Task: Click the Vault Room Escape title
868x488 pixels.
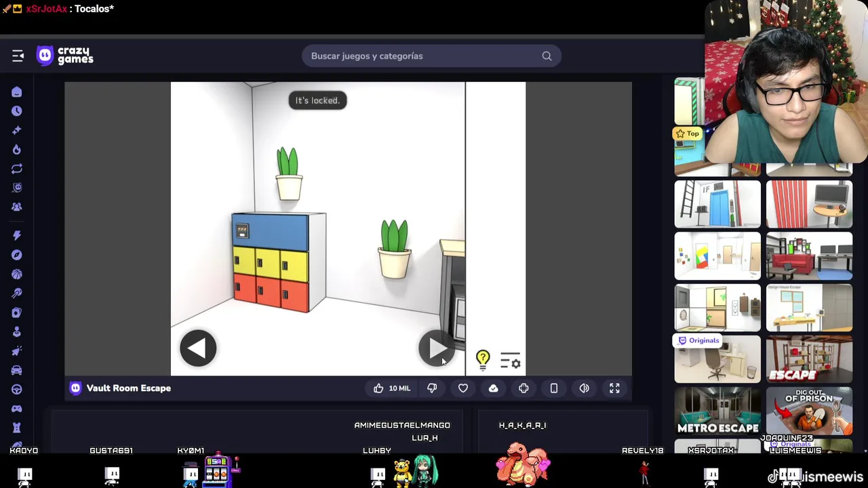Action: (x=129, y=388)
